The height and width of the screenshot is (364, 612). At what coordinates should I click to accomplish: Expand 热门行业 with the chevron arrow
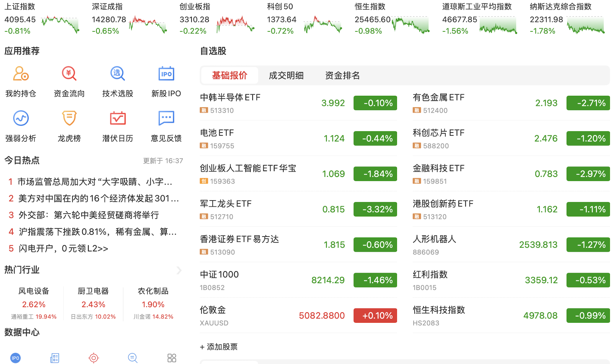(179, 270)
